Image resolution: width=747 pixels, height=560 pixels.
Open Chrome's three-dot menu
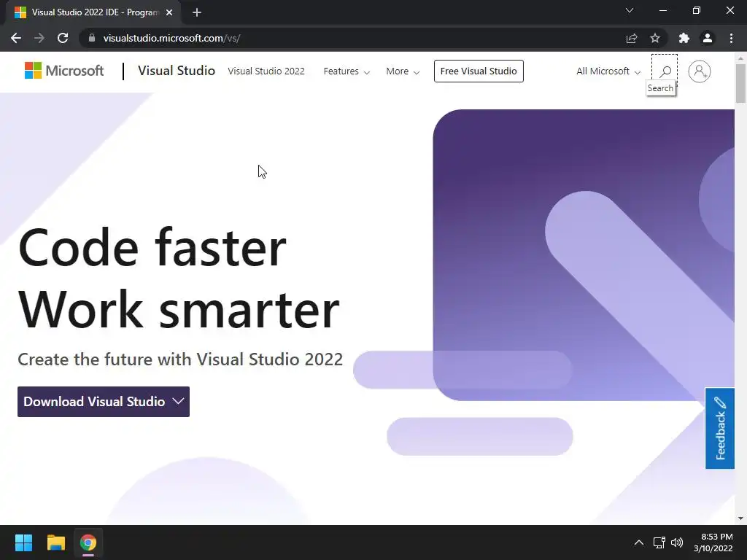coord(731,38)
